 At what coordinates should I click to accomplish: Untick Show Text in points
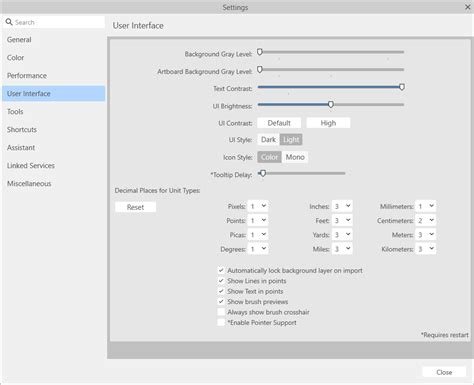point(221,291)
